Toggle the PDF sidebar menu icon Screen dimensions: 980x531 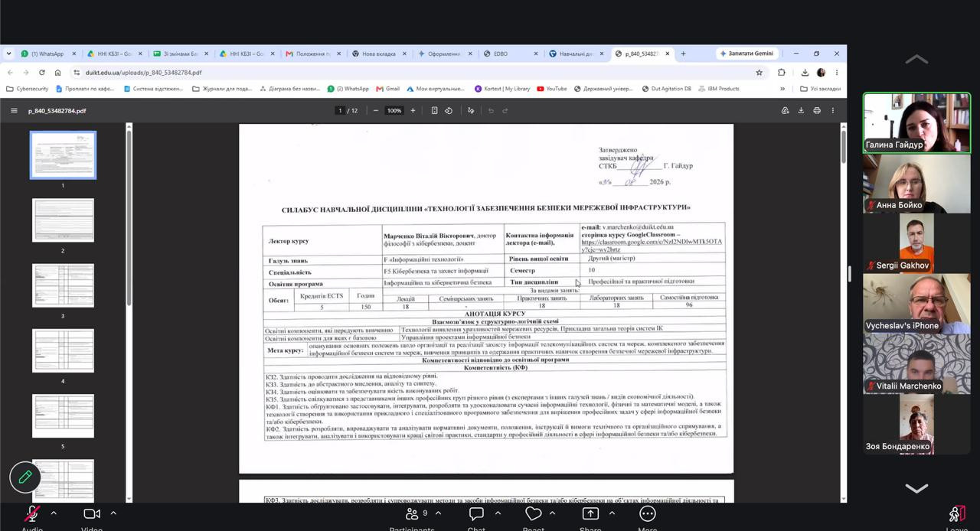[14, 110]
